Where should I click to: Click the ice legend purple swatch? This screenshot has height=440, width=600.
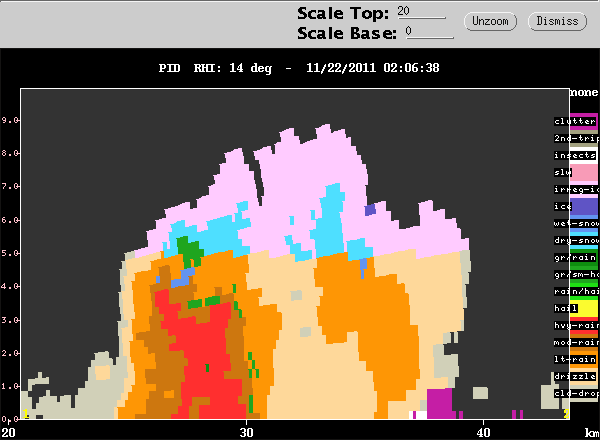(584, 207)
